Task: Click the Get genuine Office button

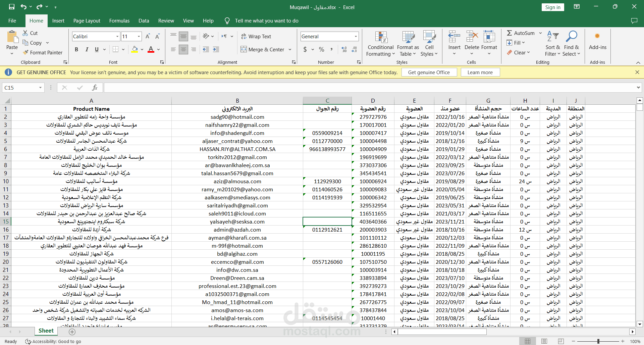Action: (x=429, y=72)
